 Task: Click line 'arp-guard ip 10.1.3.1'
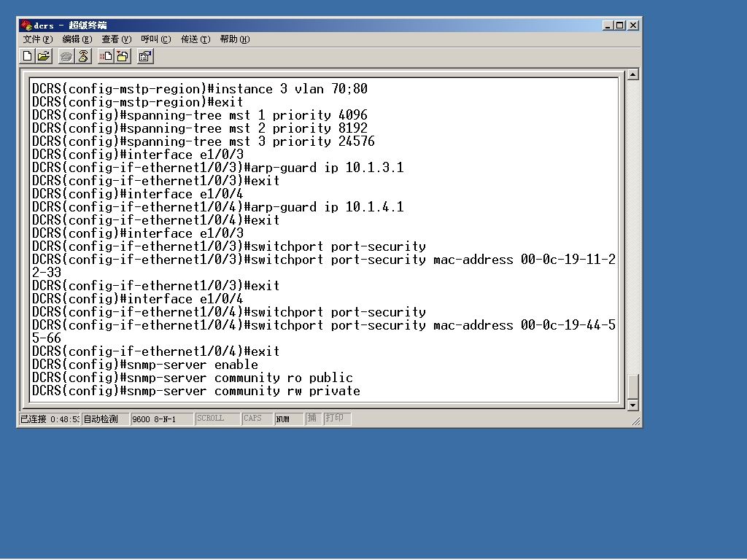[x=217, y=168]
